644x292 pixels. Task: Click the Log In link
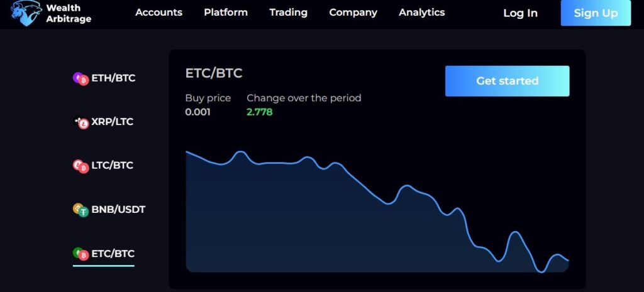520,13
